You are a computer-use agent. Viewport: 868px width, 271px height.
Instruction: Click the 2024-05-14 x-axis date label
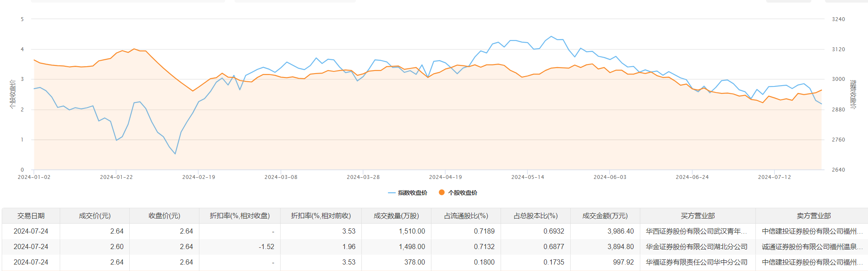click(x=527, y=177)
